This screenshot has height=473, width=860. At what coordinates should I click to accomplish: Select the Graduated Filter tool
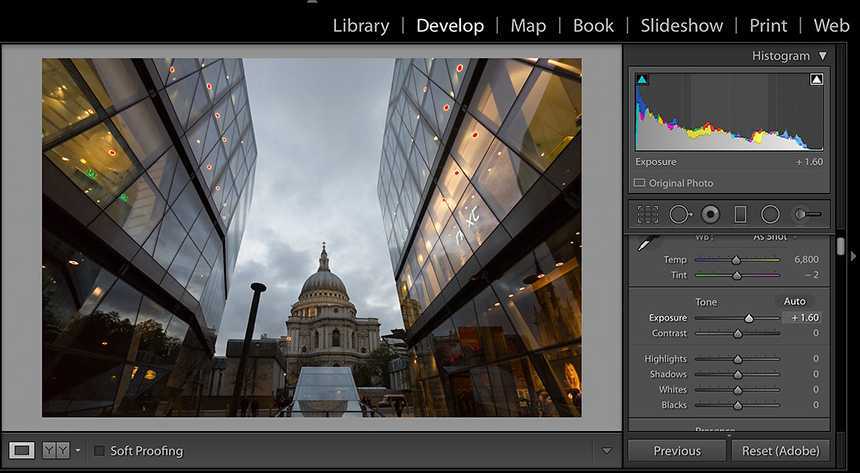740,214
